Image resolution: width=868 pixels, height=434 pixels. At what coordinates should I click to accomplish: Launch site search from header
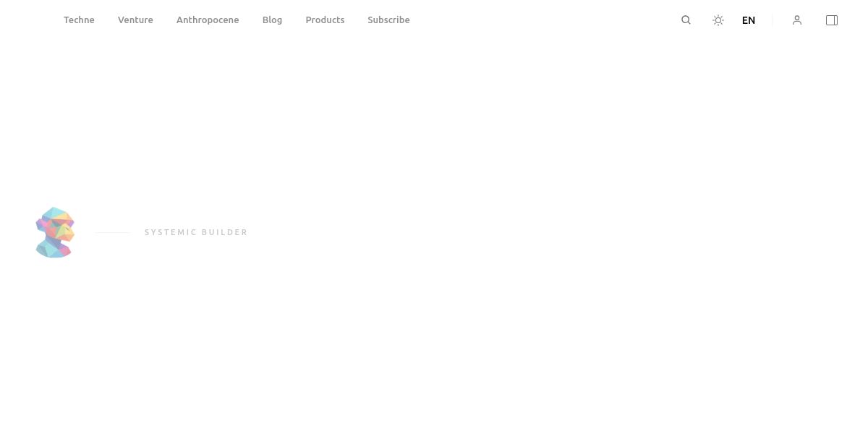[686, 20]
